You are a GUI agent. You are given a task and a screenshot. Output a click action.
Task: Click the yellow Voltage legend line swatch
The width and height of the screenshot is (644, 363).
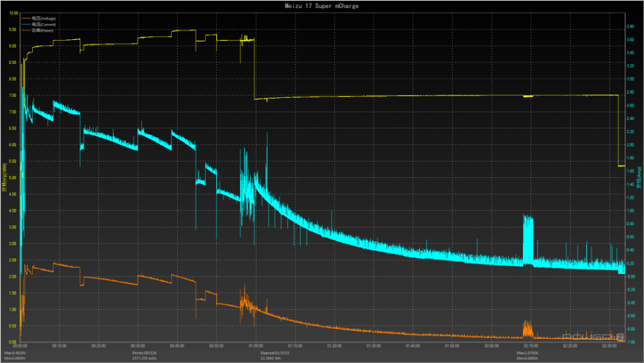coord(26,19)
